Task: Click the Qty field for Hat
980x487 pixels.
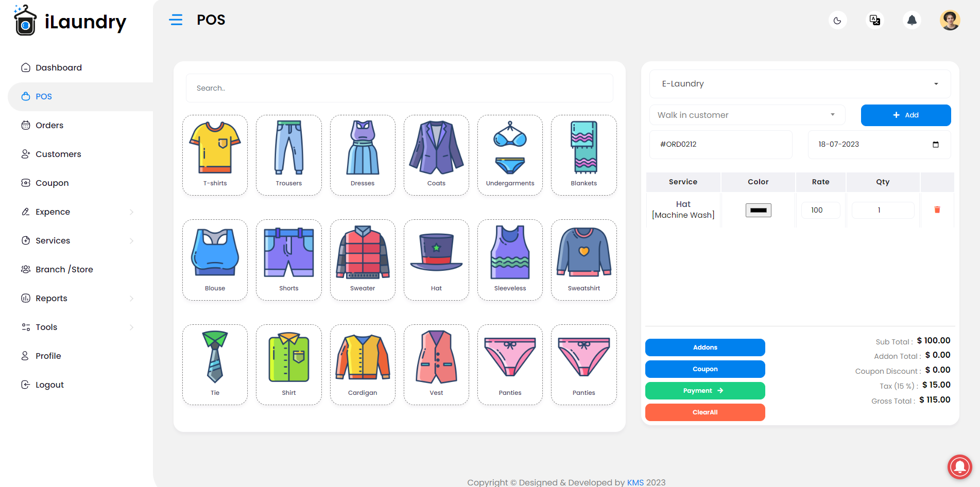Action: click(x=883, y=210)
